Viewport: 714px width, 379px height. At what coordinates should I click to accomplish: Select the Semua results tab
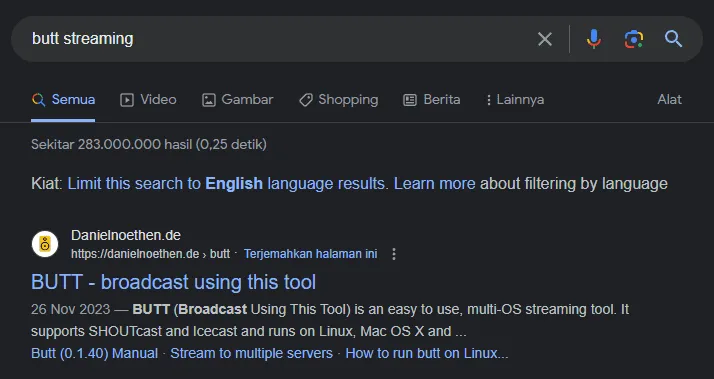tap(63, 100)
